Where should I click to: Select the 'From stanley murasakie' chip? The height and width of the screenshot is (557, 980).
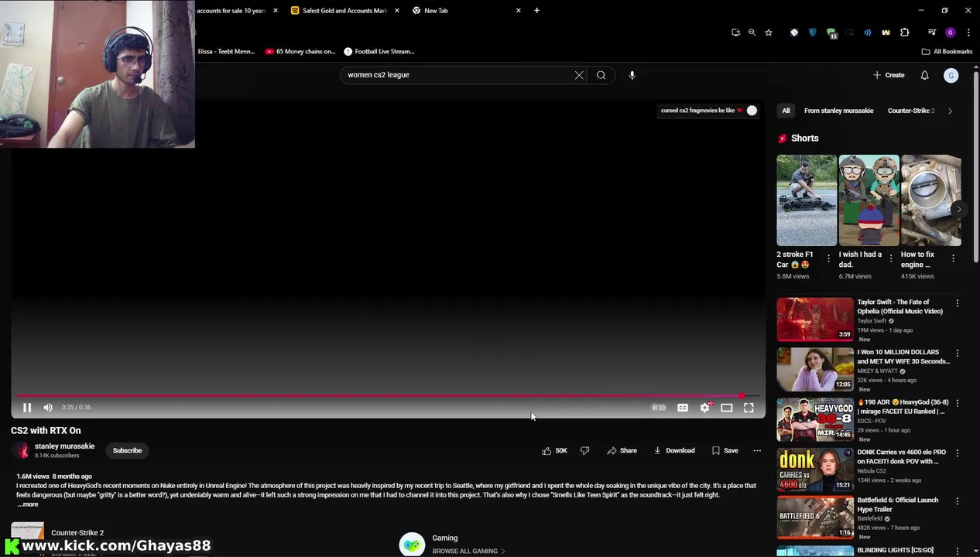coord(838,111)
